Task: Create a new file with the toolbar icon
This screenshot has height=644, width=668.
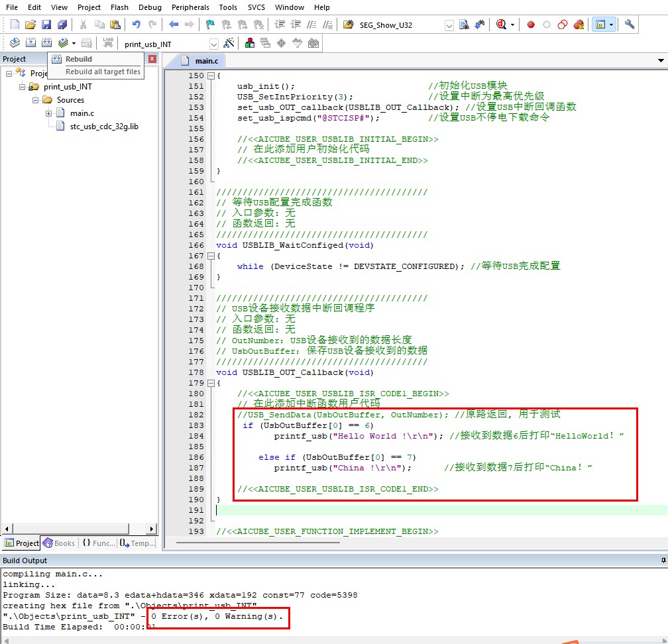Action: 15,25
